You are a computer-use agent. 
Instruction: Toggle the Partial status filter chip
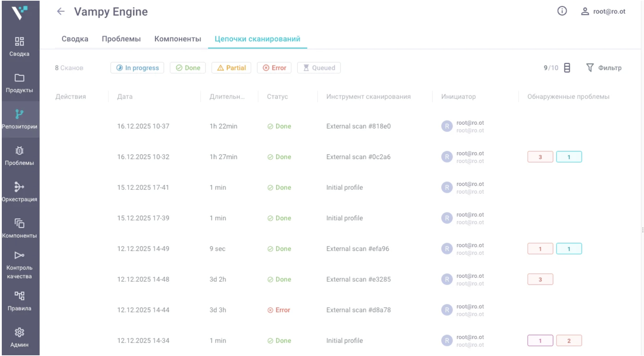point(231,68)
